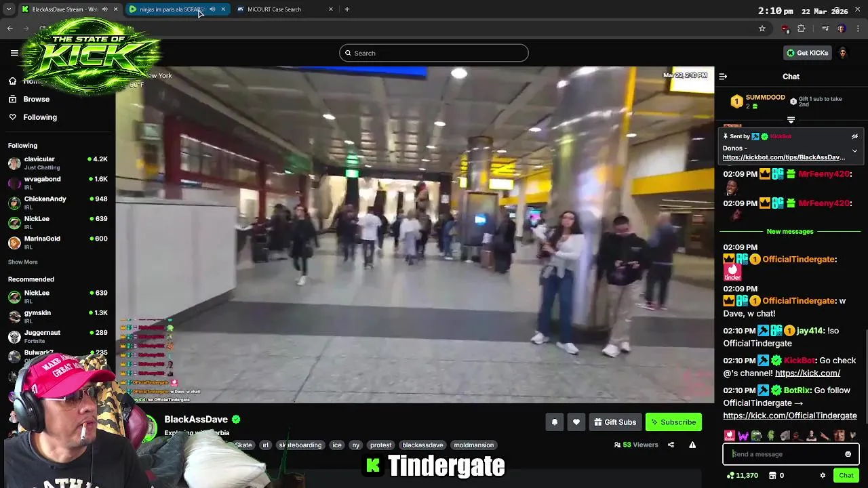
Task: Open the media control playlist icon
Action: click(x=825, y=28)
